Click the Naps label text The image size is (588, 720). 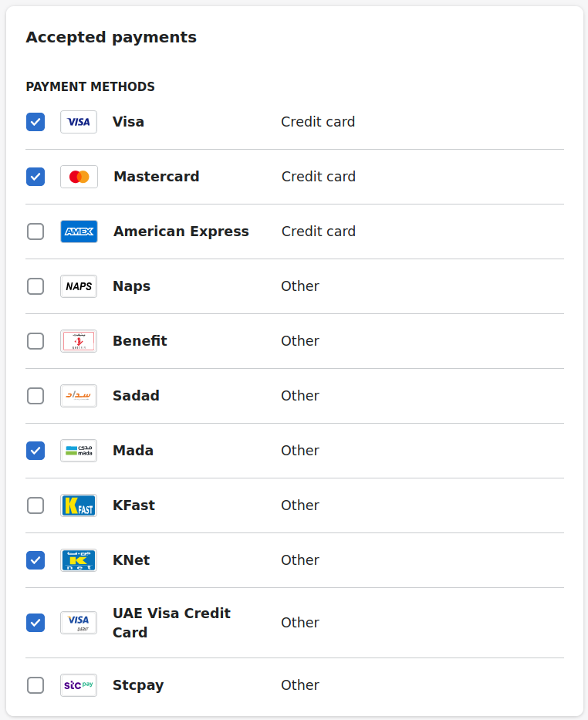click(132, 286)
